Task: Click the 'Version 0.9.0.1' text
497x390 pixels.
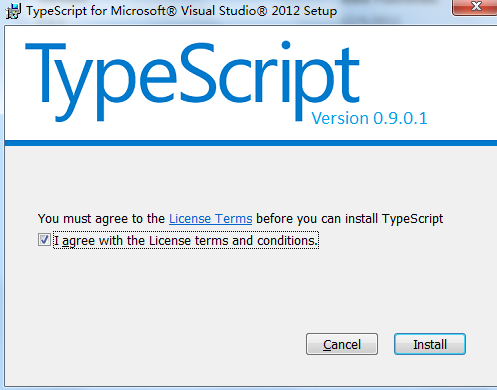Action: [369, 118]
